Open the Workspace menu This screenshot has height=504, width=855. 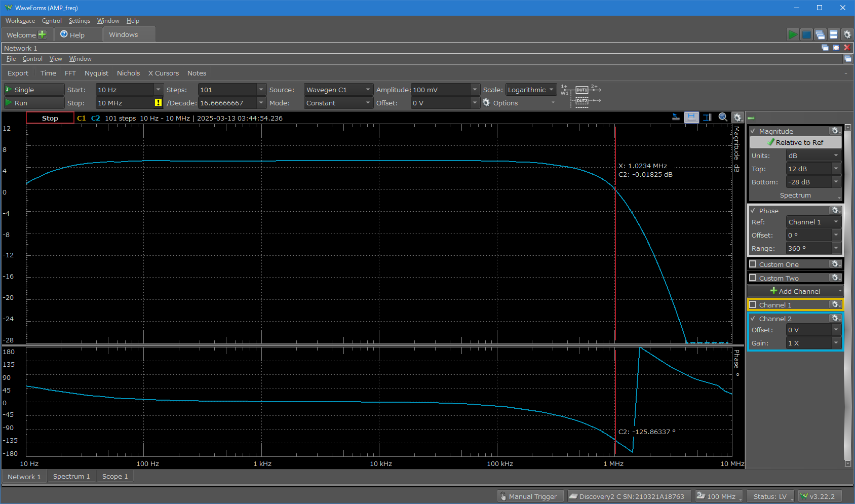tap(20, 21)
